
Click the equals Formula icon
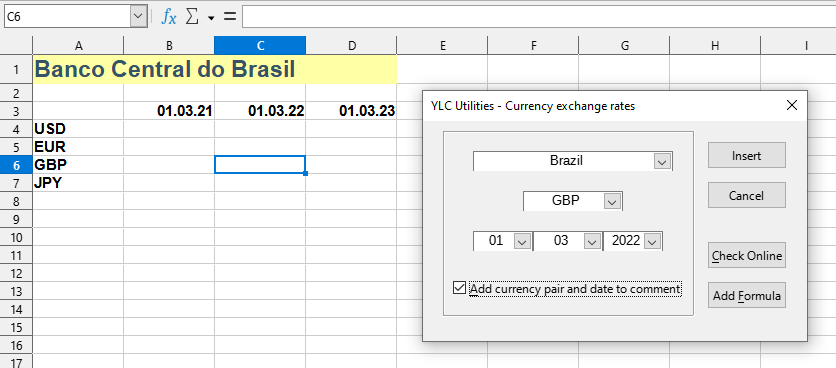pos(229,17)
